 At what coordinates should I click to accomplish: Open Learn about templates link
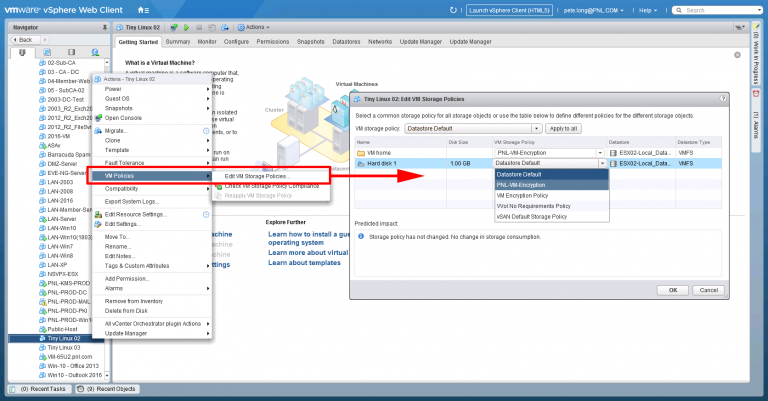304,263
